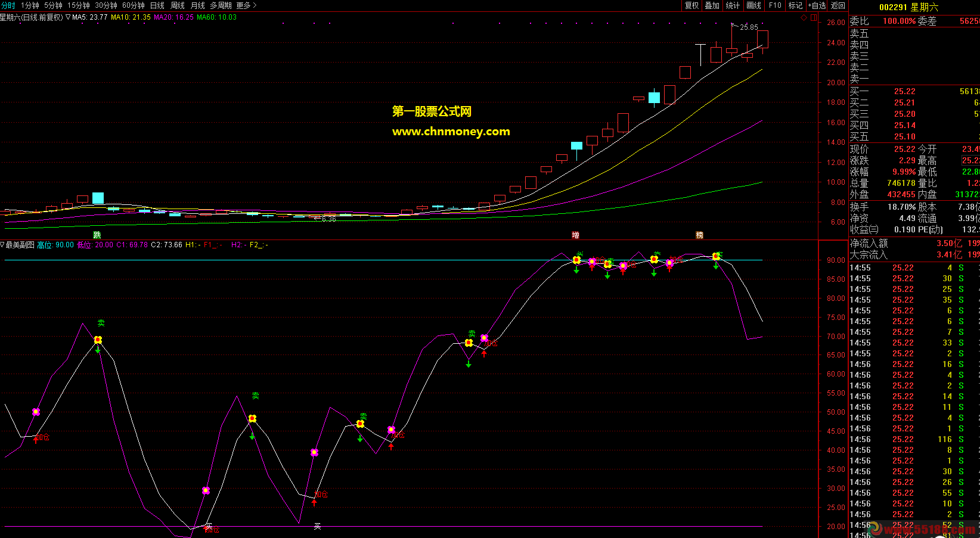This screenshot has height=538, width=980.
Task: Click the green 跌 marker on timeline
Action: [x=97, y=235]
